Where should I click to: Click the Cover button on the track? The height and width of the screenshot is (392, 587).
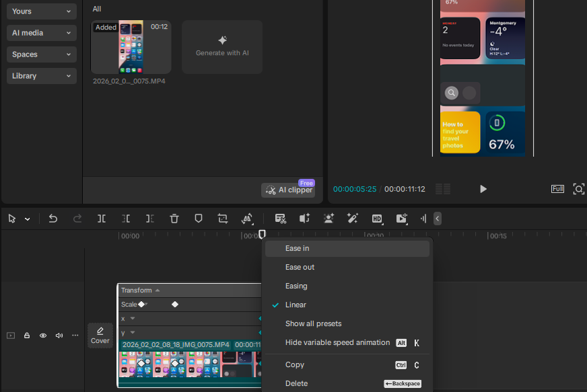click(x=100, y=335)
